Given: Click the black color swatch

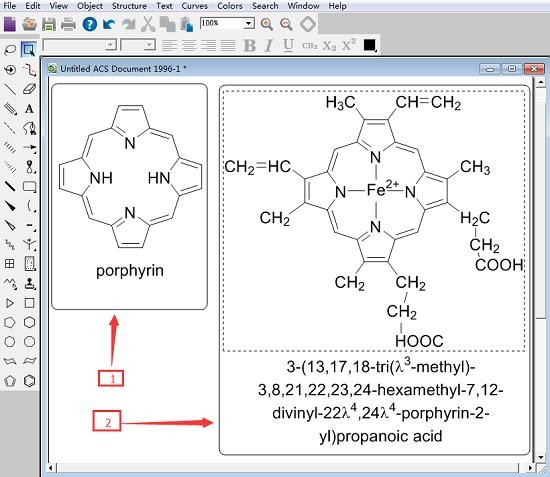Looking at the screenshot, I should (369, 45).
